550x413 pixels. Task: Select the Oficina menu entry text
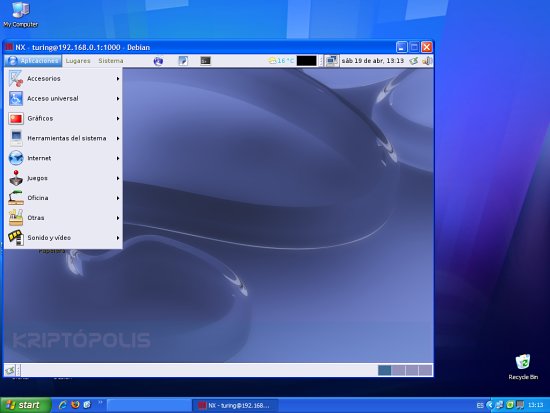tap(38, 198)
